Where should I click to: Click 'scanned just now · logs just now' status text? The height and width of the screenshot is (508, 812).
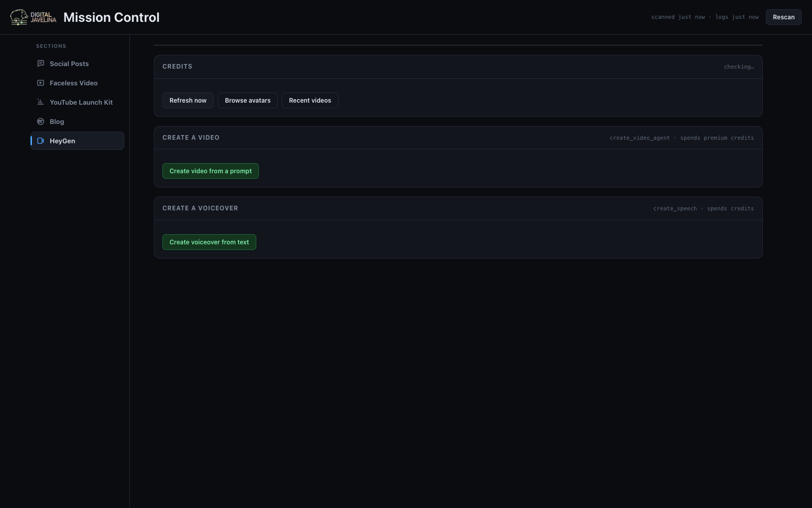pos(705,17)
